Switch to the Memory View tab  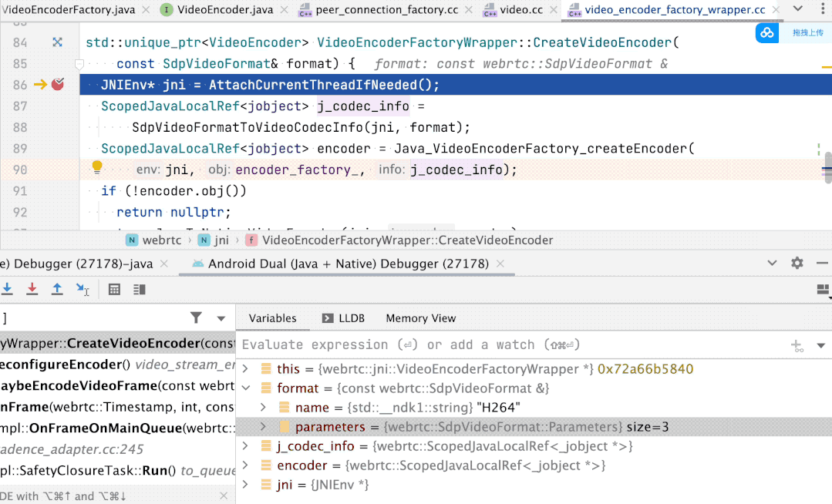420,318
